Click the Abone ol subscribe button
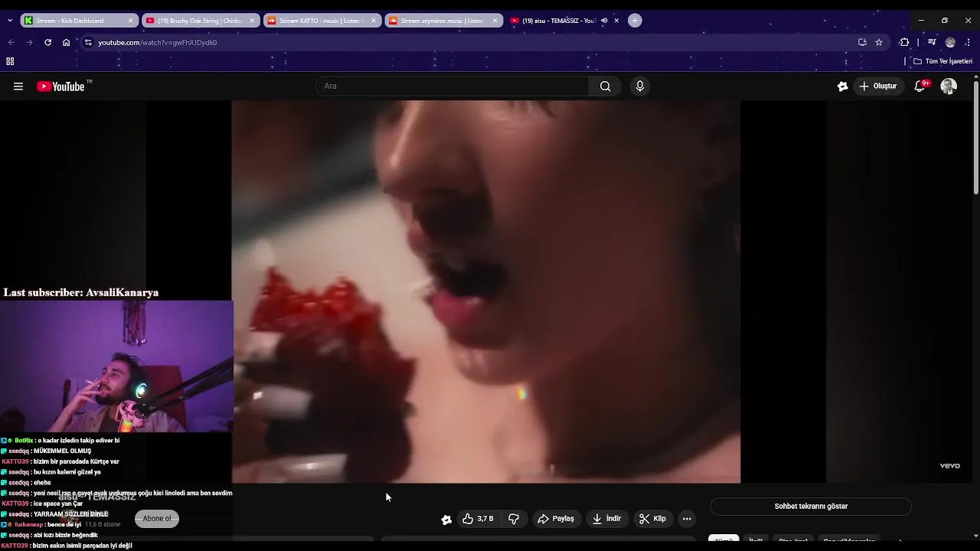 point(157,519)
